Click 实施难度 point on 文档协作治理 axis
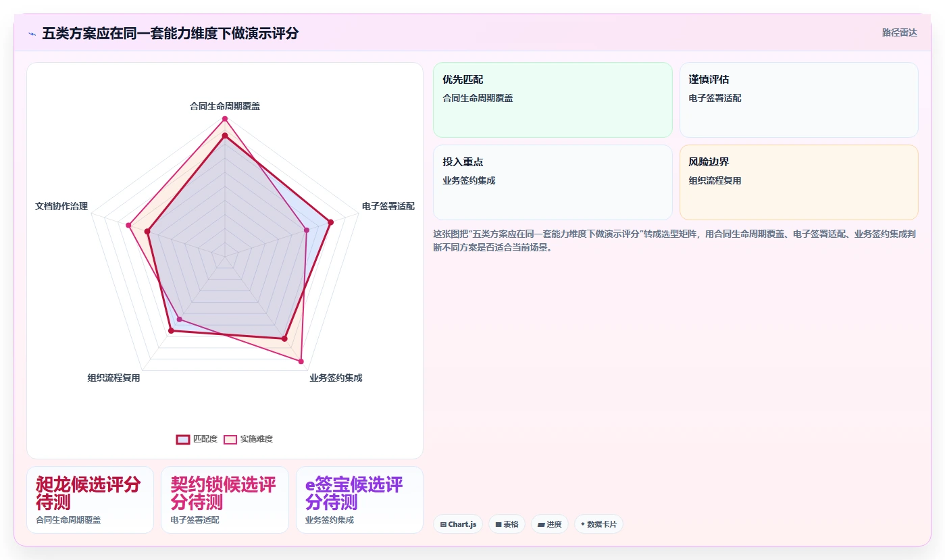This screenshot has height=560, width=945. tap(128, 225)
